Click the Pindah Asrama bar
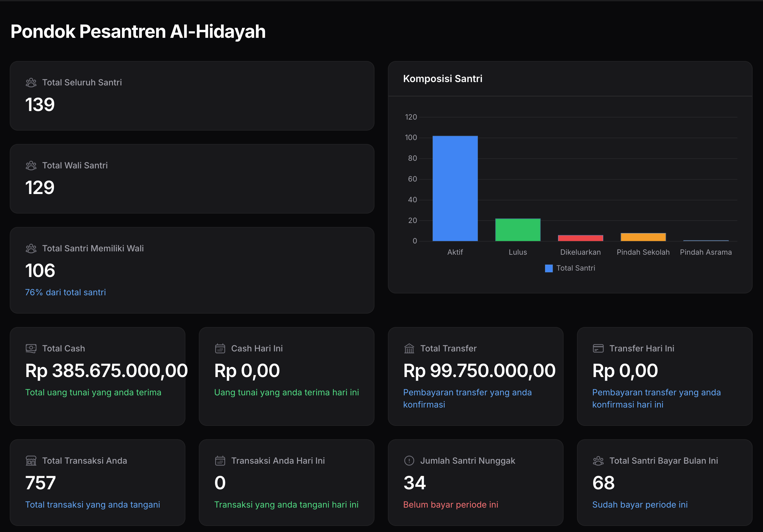Viewport: 763px width, 532px height. pyautogui.click(x=706, y=240)
